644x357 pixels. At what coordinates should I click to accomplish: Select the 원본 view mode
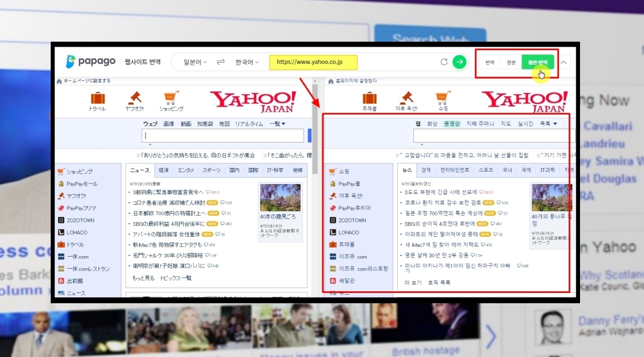[511, 62]
